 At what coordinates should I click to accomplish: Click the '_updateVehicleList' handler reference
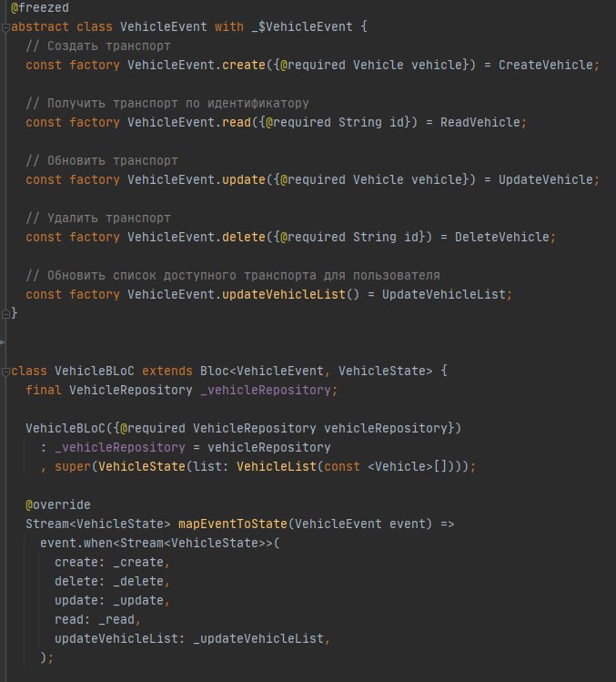[x=258, y=639]
